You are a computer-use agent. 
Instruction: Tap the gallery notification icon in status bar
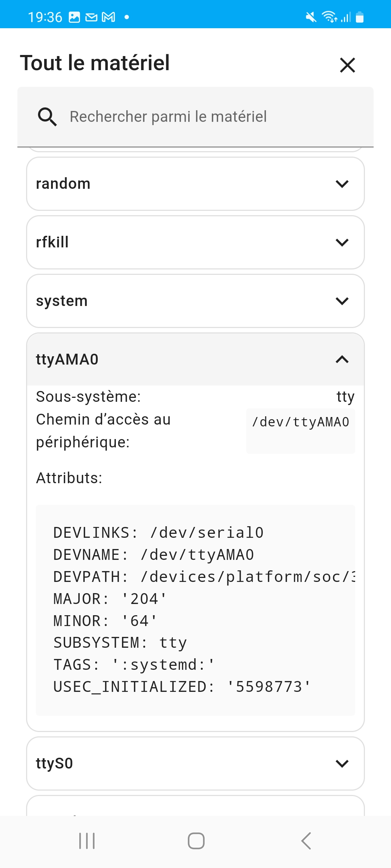click(x=74, y=17)
